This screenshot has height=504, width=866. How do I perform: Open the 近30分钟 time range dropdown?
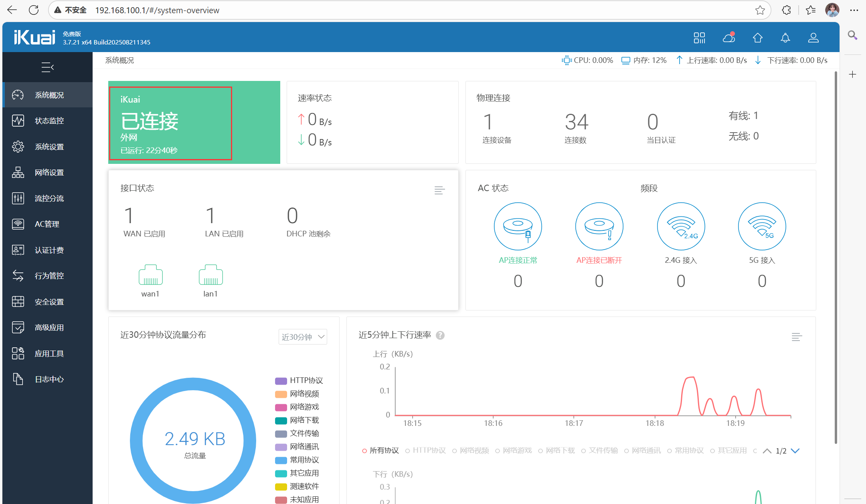[x=303, y=337]
